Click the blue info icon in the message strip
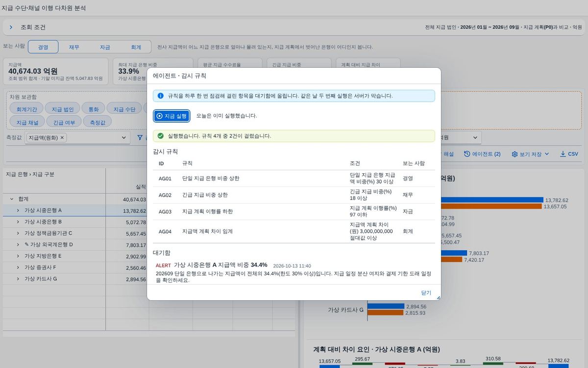 [161, 96]
